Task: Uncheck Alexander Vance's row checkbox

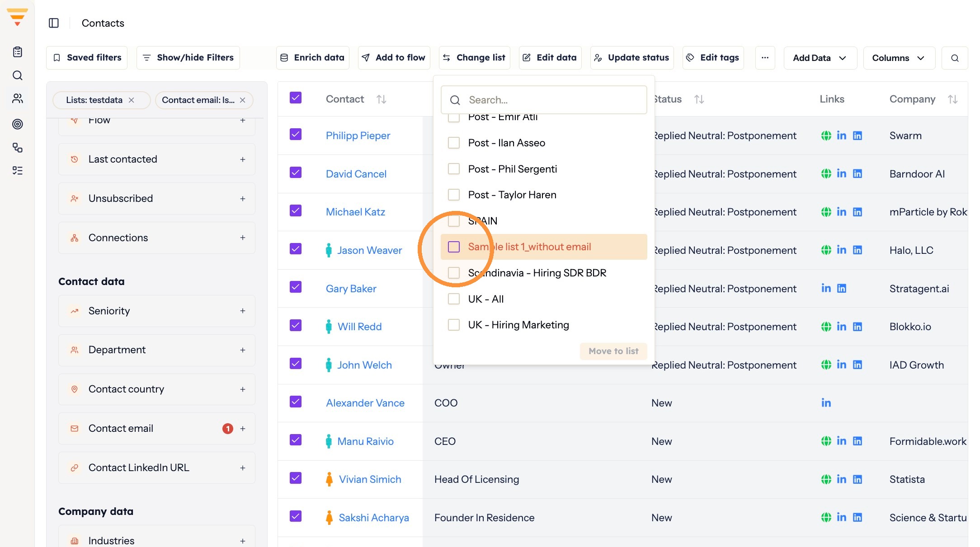Action: (x=296, y=402)
